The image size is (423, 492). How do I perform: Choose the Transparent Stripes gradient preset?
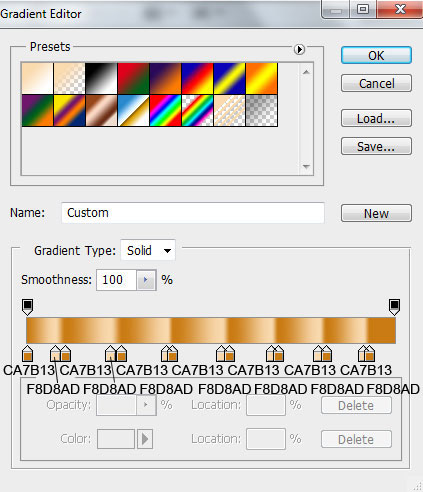(229, 110)
